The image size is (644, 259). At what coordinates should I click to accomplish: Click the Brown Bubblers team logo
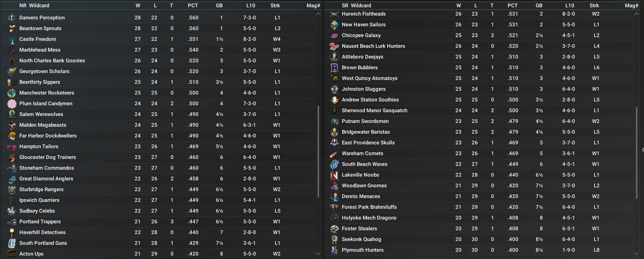tap(334, 68)
